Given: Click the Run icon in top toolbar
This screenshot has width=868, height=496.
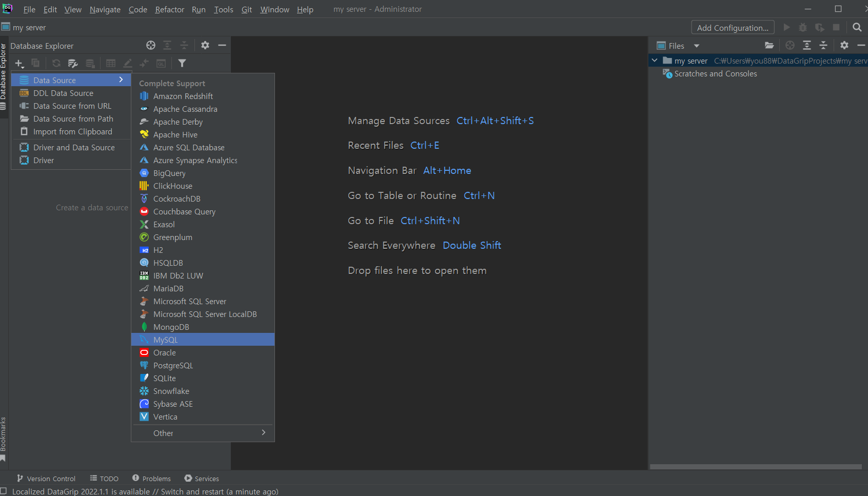Looking at the screenshot, I should [x=786, y=27].
